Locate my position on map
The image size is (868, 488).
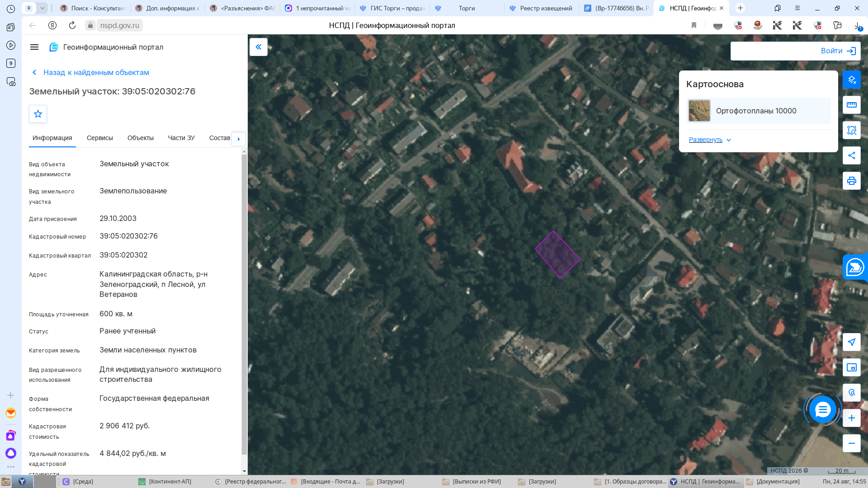coord(852,342)
